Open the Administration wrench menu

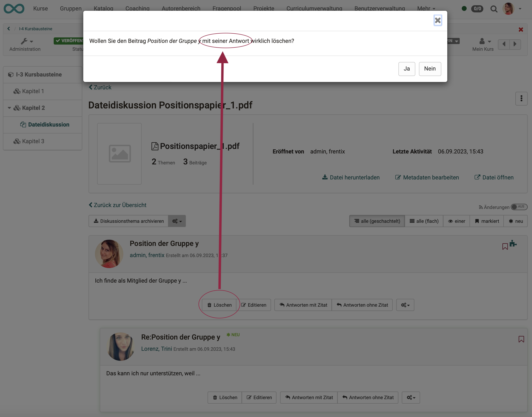point(25,41)
